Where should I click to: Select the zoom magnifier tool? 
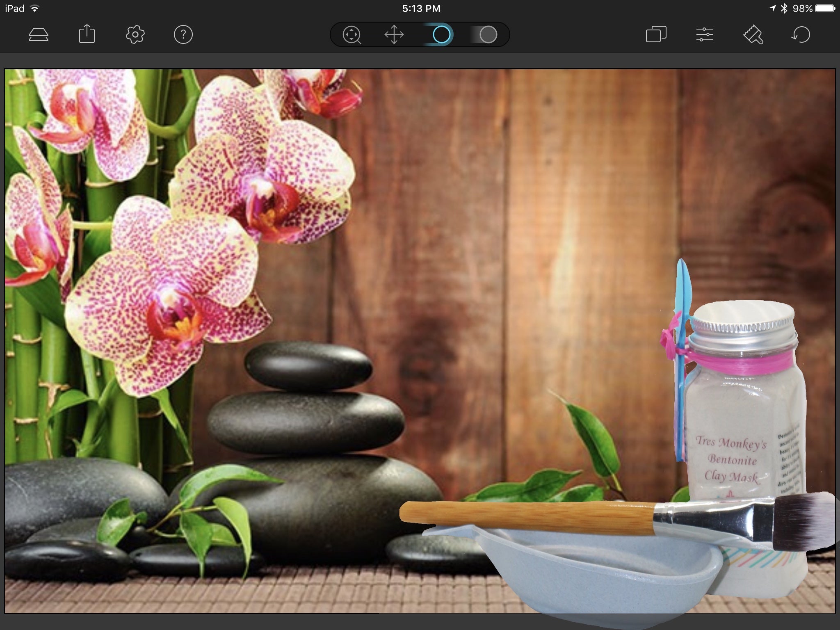(352, 35)
